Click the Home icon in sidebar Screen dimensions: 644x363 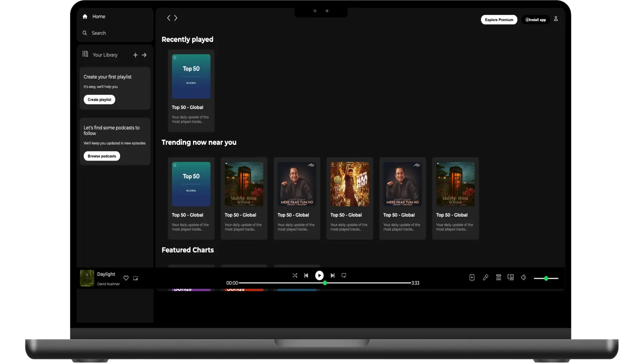(85, 17)
